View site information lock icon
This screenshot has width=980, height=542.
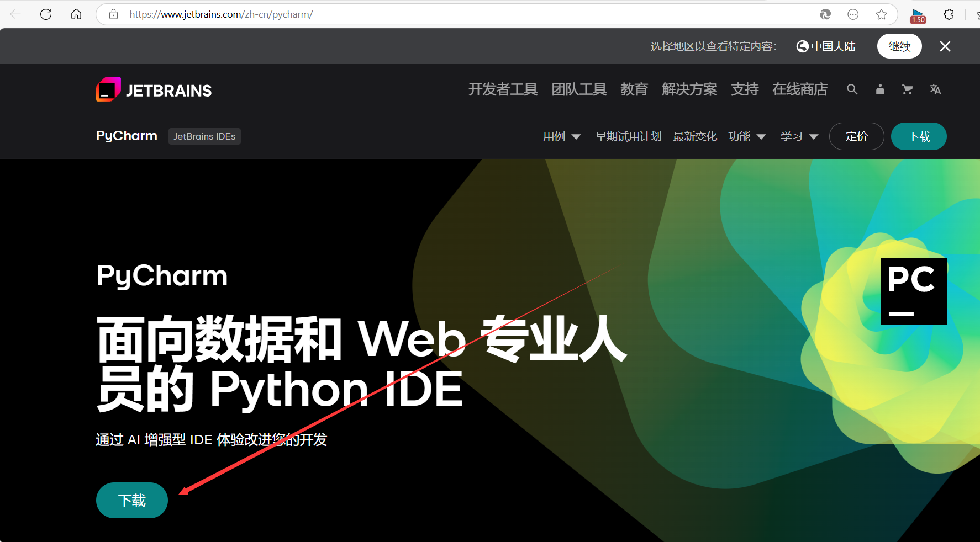pos(113,14)
